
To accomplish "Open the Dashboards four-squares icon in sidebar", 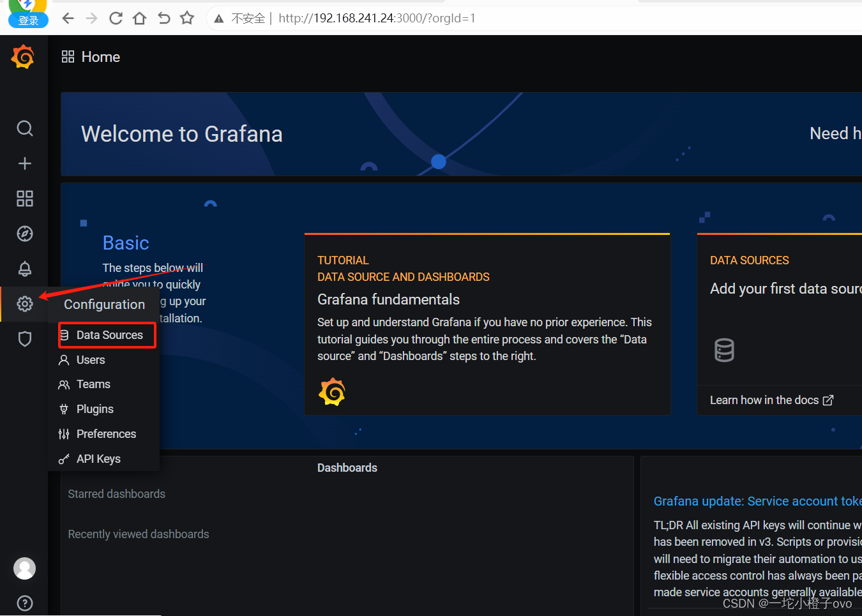I will (25, 199).
